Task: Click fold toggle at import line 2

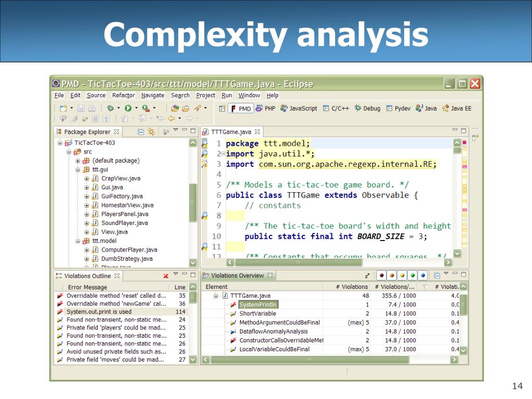Action: [x=223, y=154]
